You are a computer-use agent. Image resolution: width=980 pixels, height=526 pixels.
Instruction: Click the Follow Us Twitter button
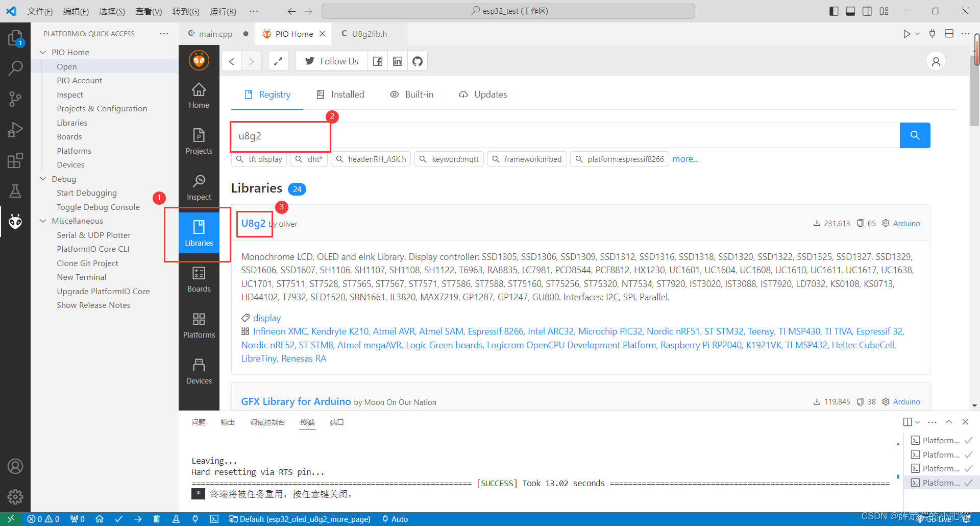(332, 61)
